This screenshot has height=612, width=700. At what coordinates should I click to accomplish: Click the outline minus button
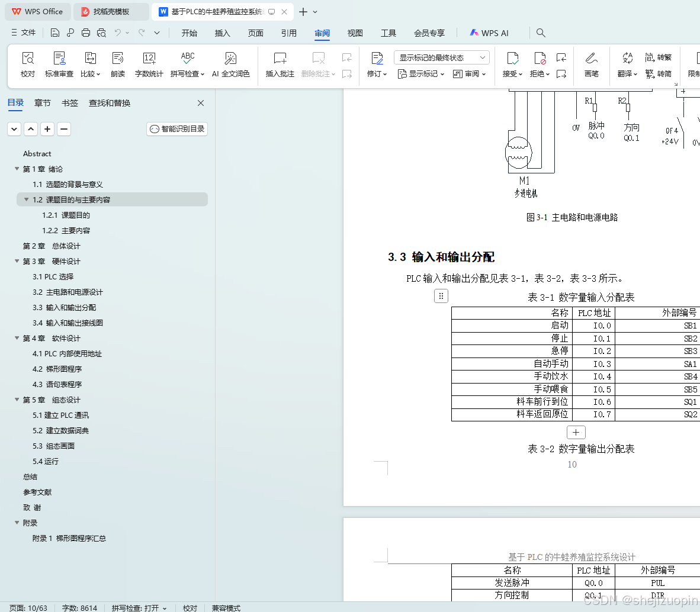[64, 129]
